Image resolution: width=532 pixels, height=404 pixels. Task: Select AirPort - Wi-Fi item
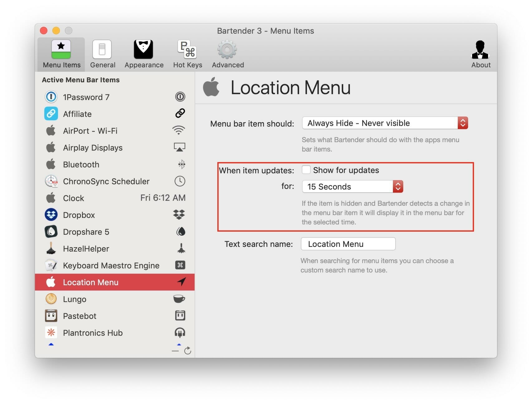click(115, 131)
